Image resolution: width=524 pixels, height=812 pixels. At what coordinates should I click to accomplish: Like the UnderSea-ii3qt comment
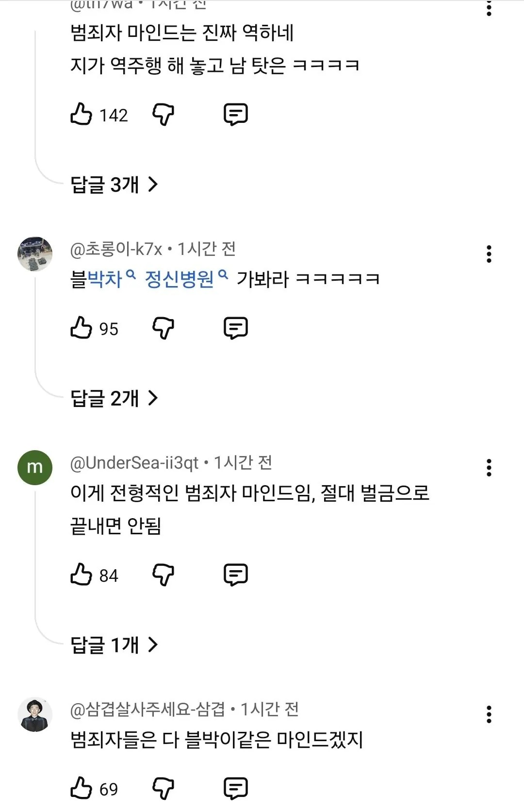[x=81, y=575]
